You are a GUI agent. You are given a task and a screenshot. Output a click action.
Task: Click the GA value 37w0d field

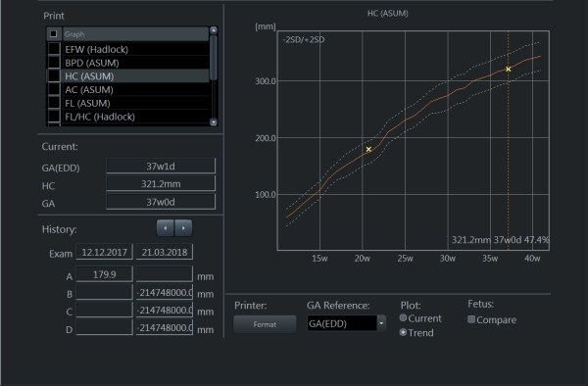click(x=161, y=202)
